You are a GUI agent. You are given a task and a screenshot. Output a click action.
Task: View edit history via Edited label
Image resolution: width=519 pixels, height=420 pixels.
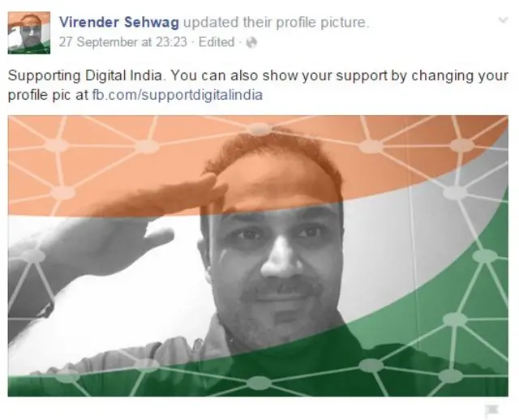click(x=217, y=42)
